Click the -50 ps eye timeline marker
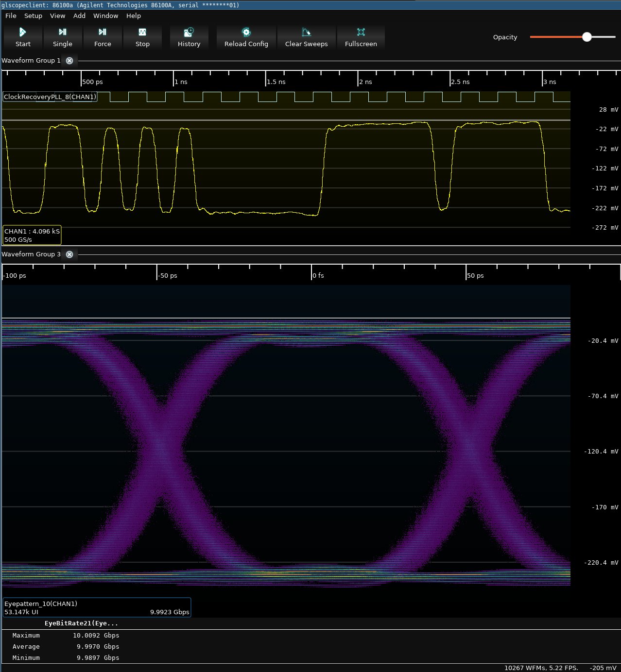The height and width of the screenshot is (672, 621). tap(168, 275)
